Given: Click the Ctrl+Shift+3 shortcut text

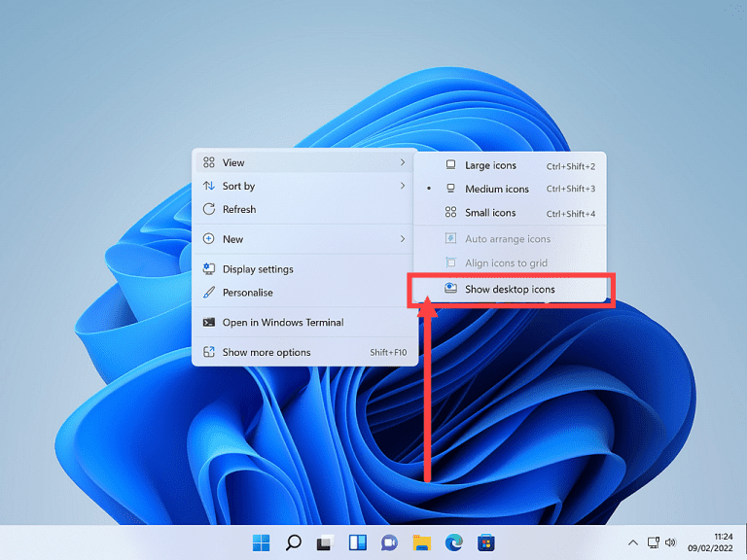Looking at the screenshot, I should [x=571, y=189].
